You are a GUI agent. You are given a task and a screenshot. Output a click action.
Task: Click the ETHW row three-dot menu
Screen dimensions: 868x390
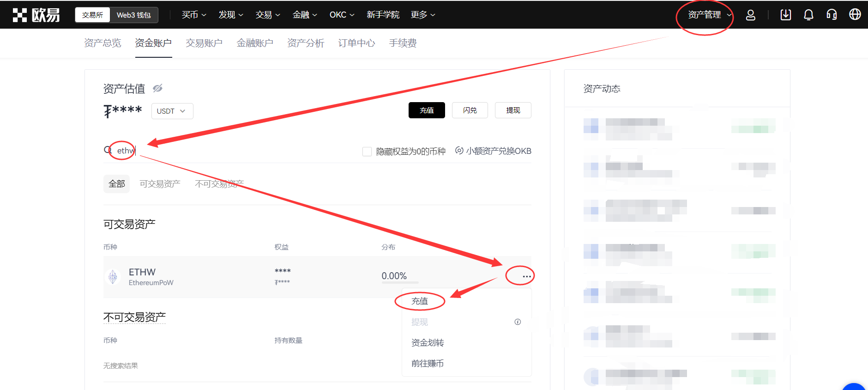coord(526,276)
